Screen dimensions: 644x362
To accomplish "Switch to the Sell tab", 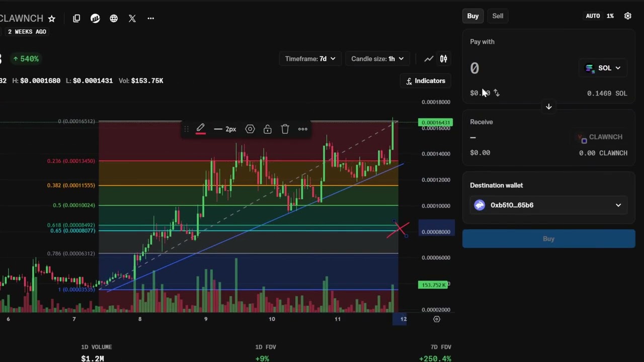I will [x=498, y=16].
